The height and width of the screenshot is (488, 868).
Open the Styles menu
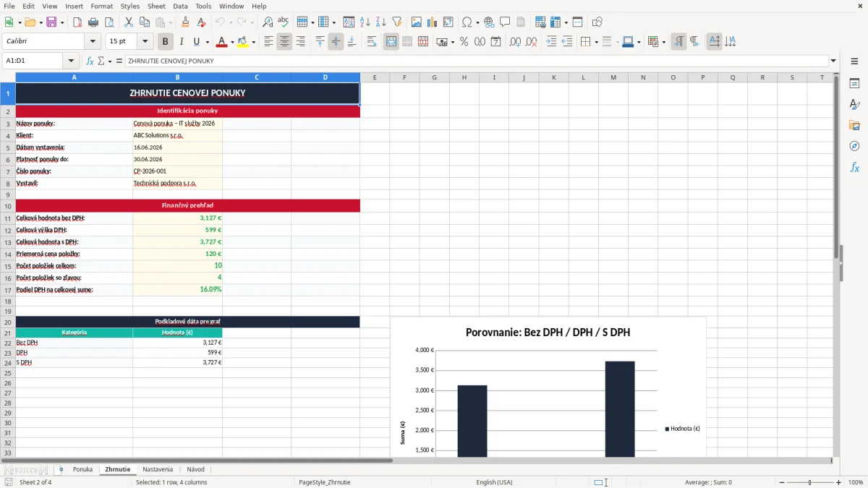(130, 6)
